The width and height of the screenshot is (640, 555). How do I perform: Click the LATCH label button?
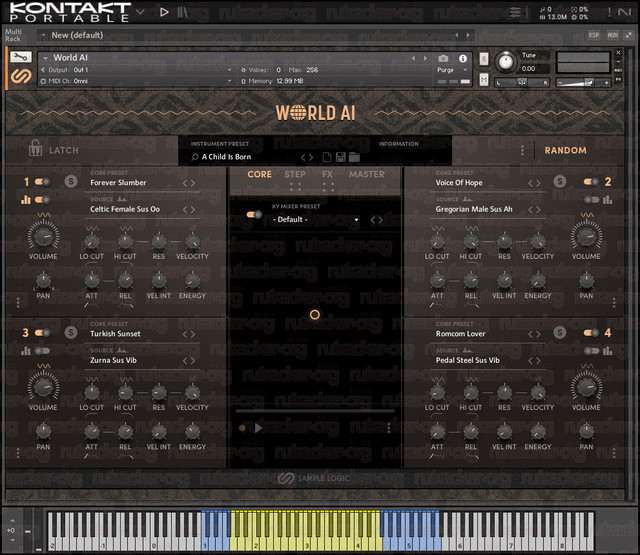coord(64,150)
